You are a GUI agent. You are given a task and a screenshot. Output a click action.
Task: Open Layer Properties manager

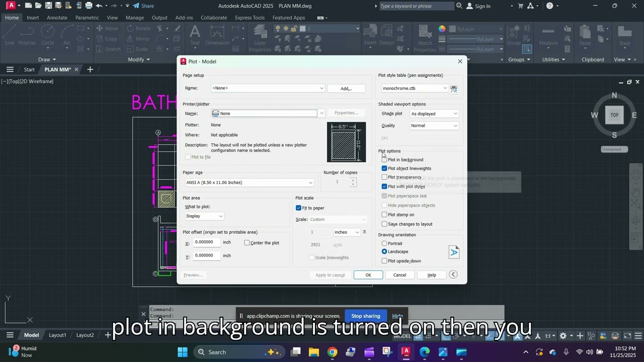click(x=260, y=39)
